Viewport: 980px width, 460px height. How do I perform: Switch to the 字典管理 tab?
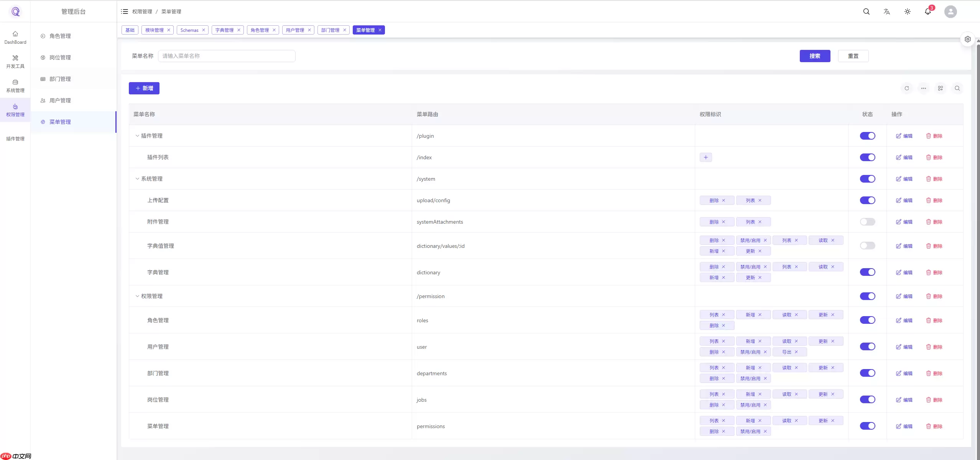click(x=224, y=30)
